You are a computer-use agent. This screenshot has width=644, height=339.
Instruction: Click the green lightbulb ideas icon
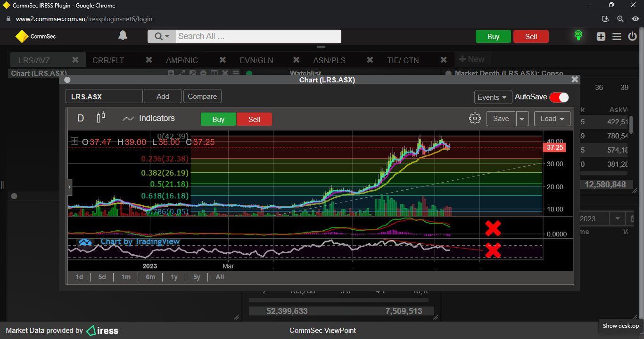pyautogui.click(x=578, y=36)
